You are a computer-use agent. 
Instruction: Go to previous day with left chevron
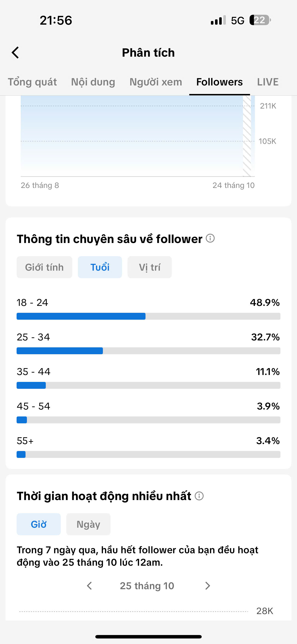point(89,586)
